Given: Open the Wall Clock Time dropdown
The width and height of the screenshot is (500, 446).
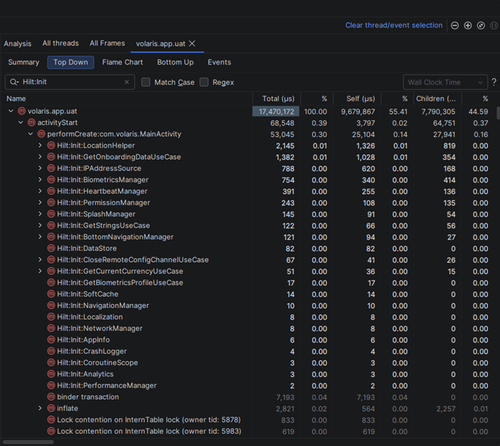Looking at the screenshot, I should (x=445, y=82).
